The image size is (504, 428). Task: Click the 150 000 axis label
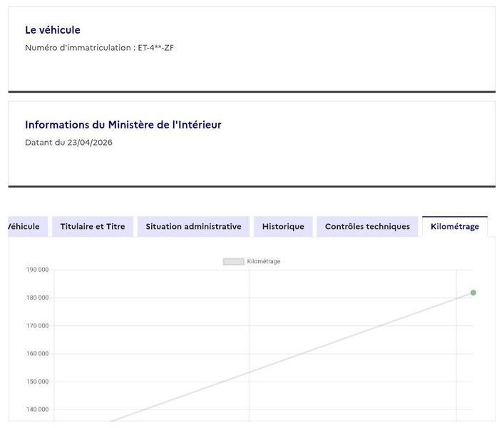point(38,382)
